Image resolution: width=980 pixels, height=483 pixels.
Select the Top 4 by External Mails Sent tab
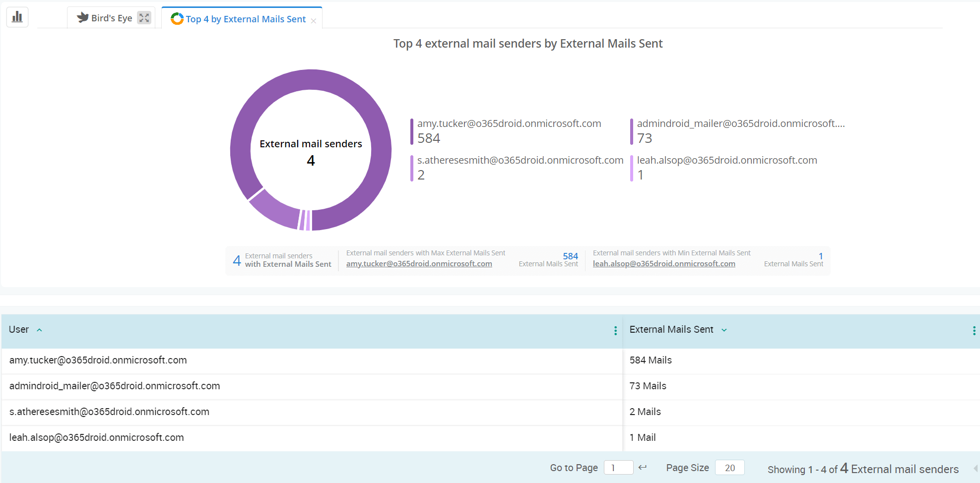tap(245, 19)
